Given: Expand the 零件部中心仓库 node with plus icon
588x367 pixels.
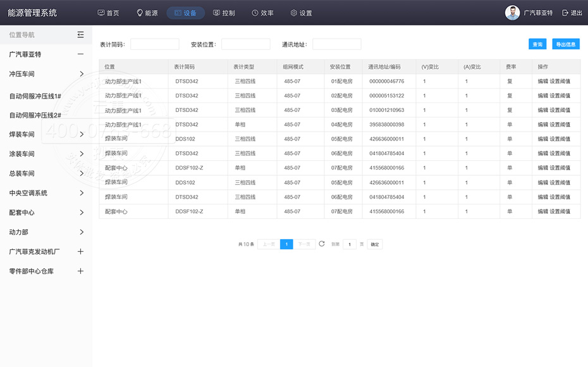Looking at the screenshot, I should (80, 271).
